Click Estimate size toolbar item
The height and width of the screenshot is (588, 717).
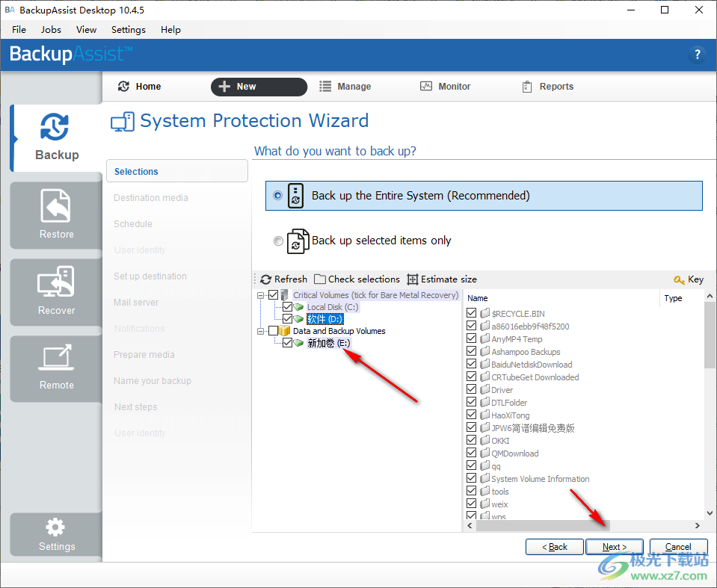[x=442, y=279]
